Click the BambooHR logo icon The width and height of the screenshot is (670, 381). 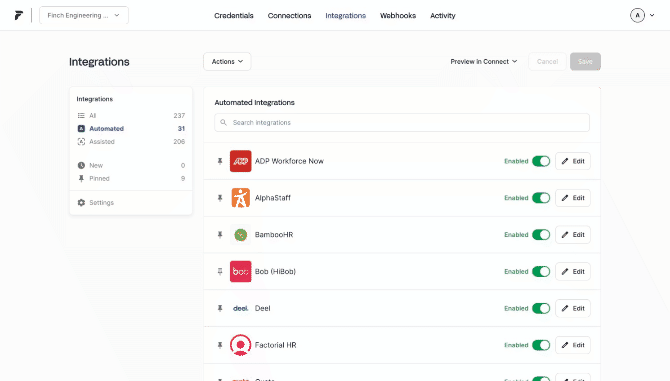[241, 234]
